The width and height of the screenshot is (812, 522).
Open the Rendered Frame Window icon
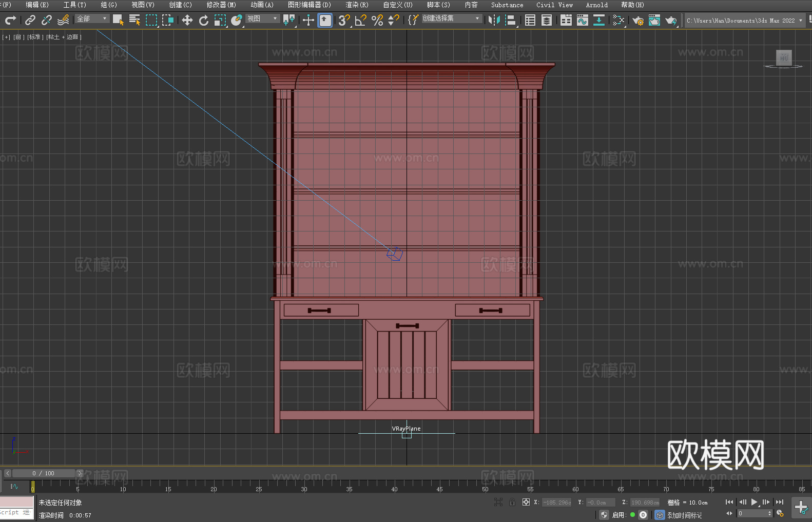tap(654, 20)
